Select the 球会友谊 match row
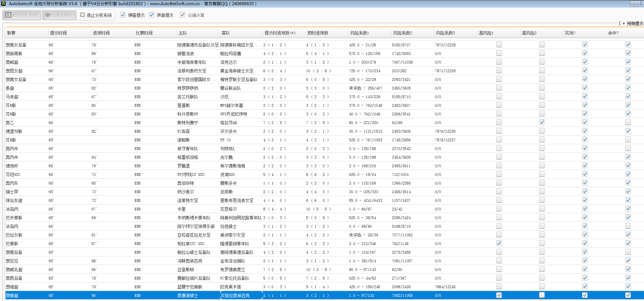Image resolution: width=644 pixels, height=301 pixels. pos(14,200)
